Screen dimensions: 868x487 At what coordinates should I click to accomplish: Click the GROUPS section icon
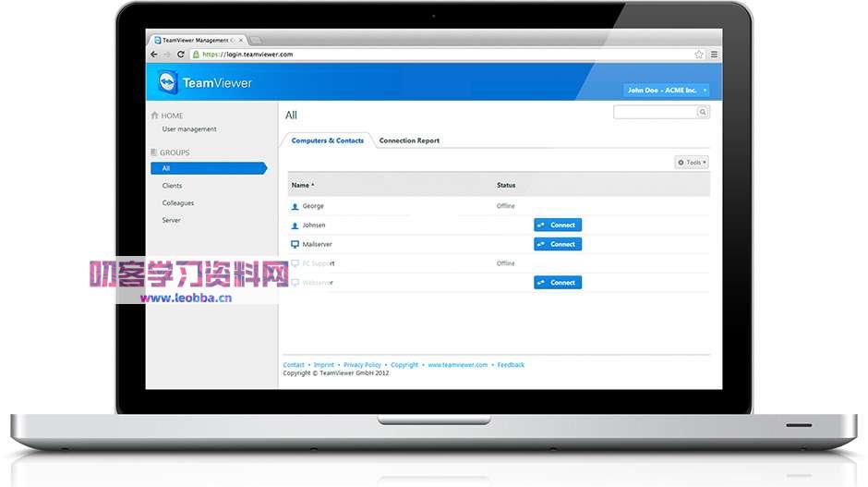(x=154, y=152)
